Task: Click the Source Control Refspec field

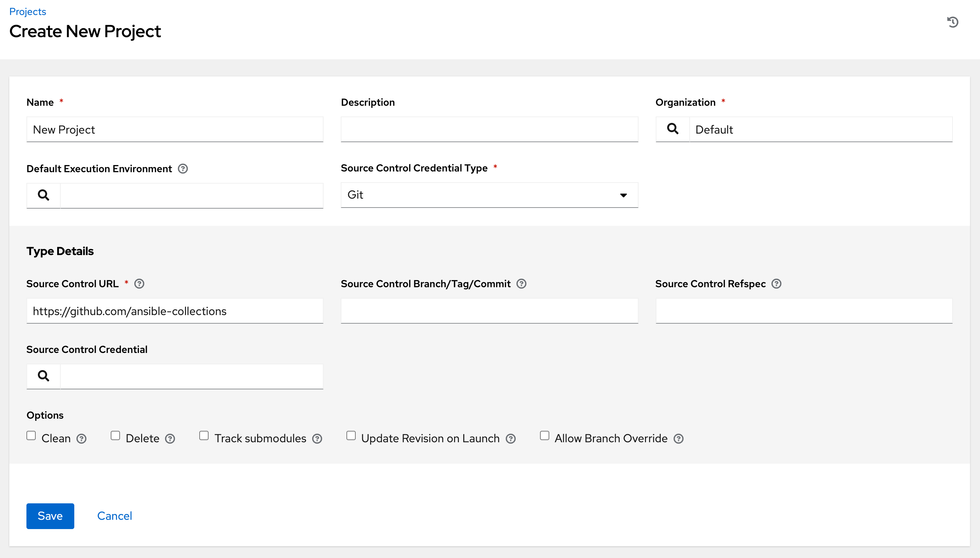Action: click(804, 311)
